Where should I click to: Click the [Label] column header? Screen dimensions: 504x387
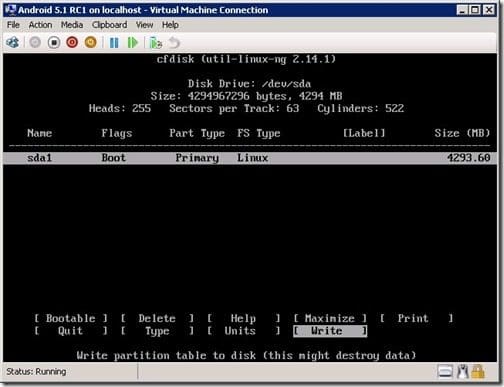(x=364, y=133)
